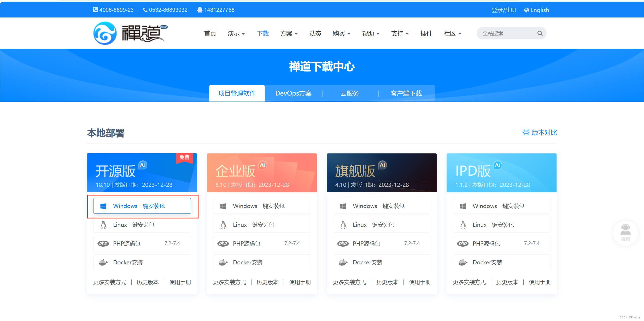Image resolution: width=644 pixels, height=321 pixels.
Task: Click the Windows icon in the 开源版 card
Action: coord(103,206)
